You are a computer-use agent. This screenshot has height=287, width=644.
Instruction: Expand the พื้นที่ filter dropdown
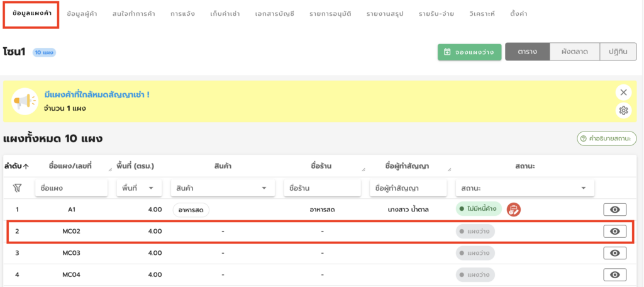[x=139, y=188]
